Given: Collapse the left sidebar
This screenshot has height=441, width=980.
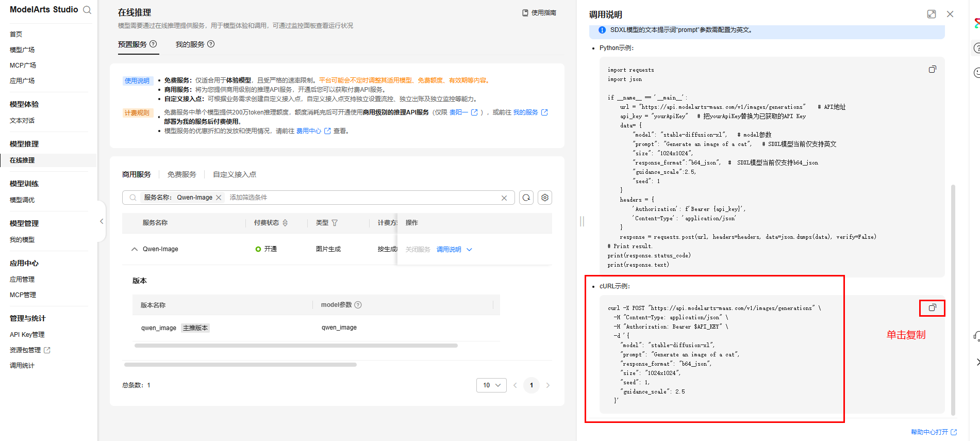Looking at the screenshot, I should click(x=102, y=221).
